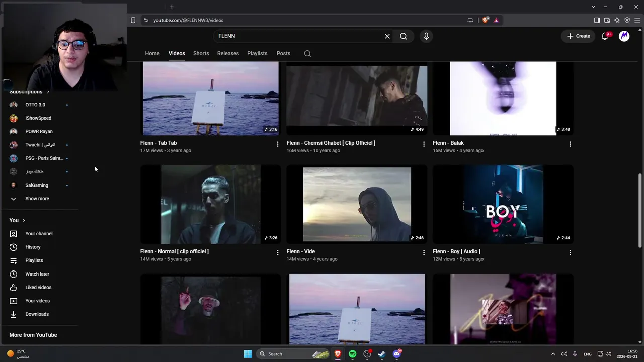Open YouTube notifications bell
Image resolution: width=644 pixels, height=362 pixels.
click(605, 36)
